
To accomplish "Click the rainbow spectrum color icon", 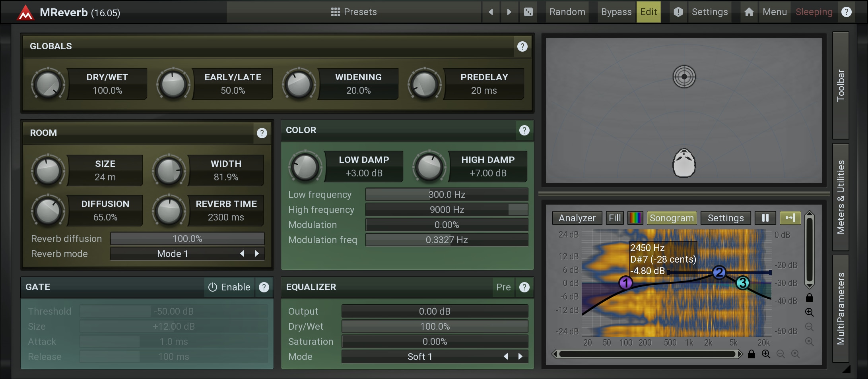I will 635,218.
